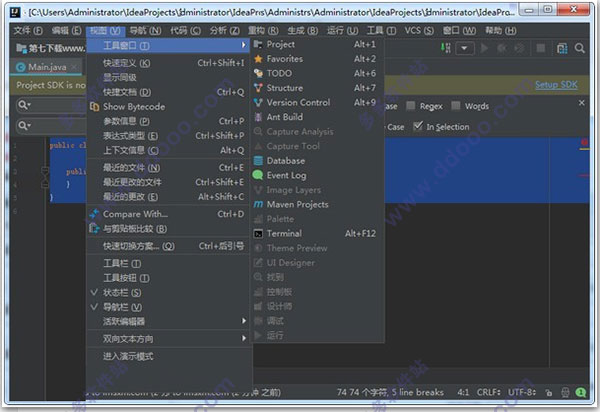Open the Database tool window
The width and height of the screenshot is (600, 412).
point(317,161)
